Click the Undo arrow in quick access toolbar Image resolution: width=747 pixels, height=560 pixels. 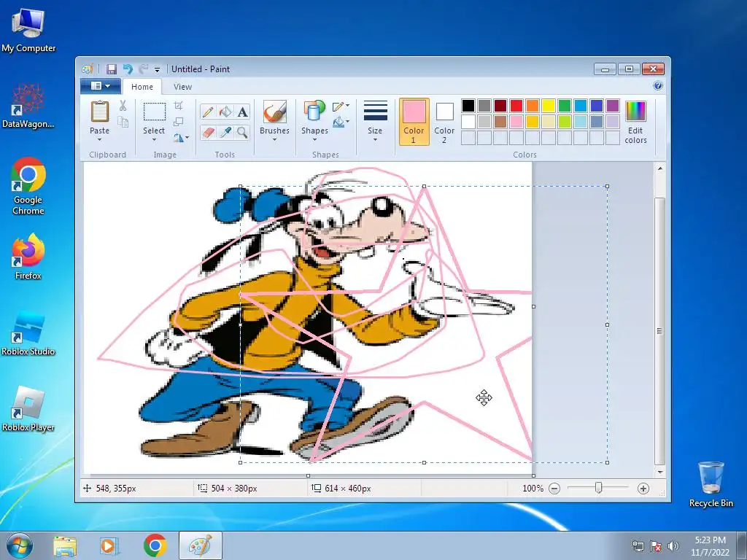click(128, 69)
